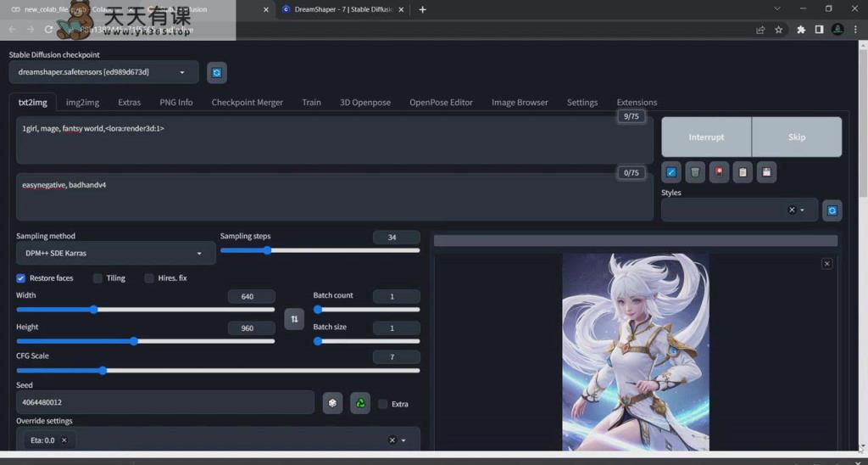Image resolution: width=868 pixels, height=465 pixels.
Task: Enable the Hires. fix checkbox
Action: [149, 278]
